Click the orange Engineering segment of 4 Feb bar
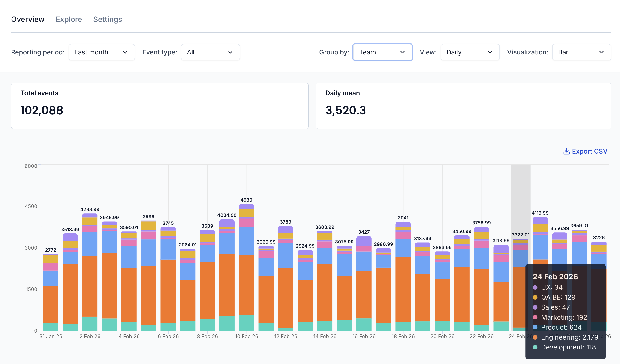Viewport: 620px width, 364px height. coord(129,295)
